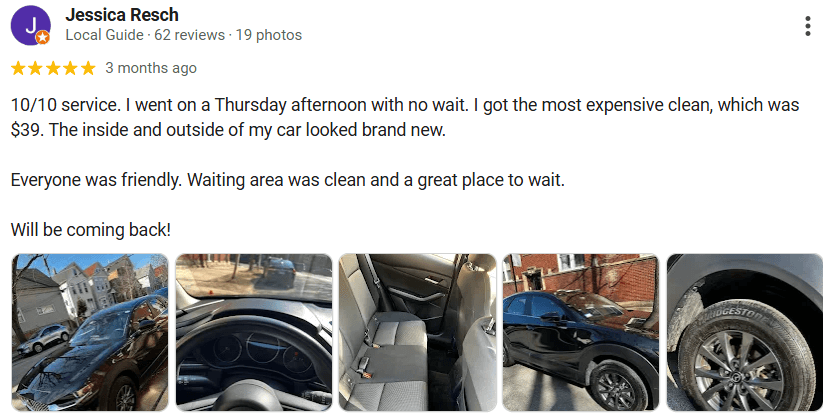The height and width of the screenshot is (416, 832).
Task: Open Jessica Resch's purple profile avatar
Action: click(30, 25)
